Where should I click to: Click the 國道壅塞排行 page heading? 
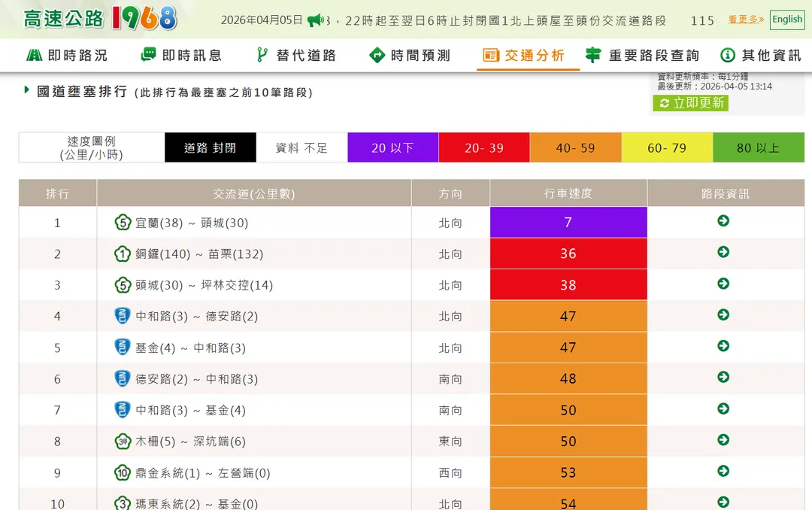point(82,92)
